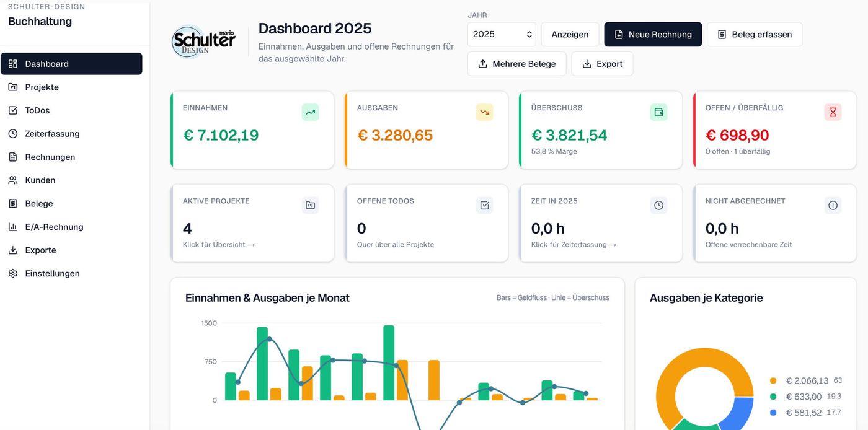Upload via Mehrere Belege button
This screenshot has width=868, height=430.
coord(516,64)
